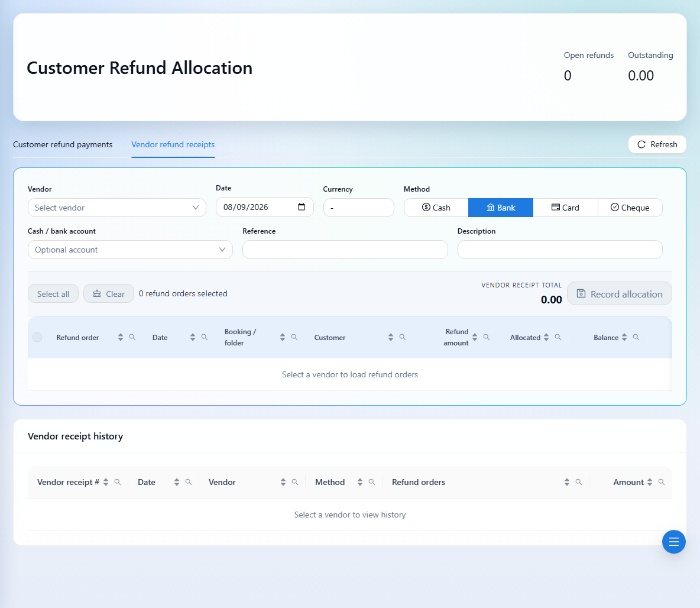Sort history by Vendor column
Viewport: 700px width, 608px height.
[x=283, y=482]
